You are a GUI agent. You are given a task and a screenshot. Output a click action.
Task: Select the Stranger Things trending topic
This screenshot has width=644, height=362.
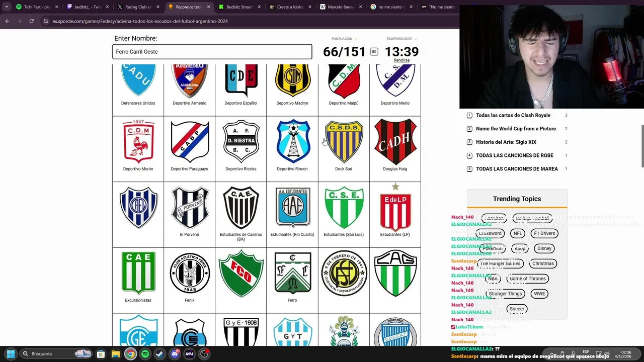(x=505, y=294)
